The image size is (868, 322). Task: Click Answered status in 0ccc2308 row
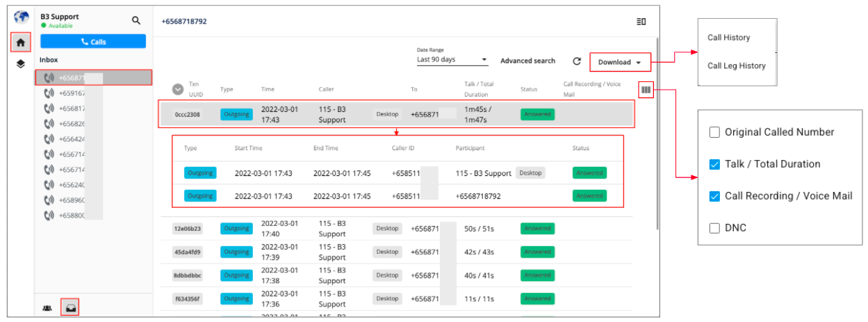click(x=537, y=114)
